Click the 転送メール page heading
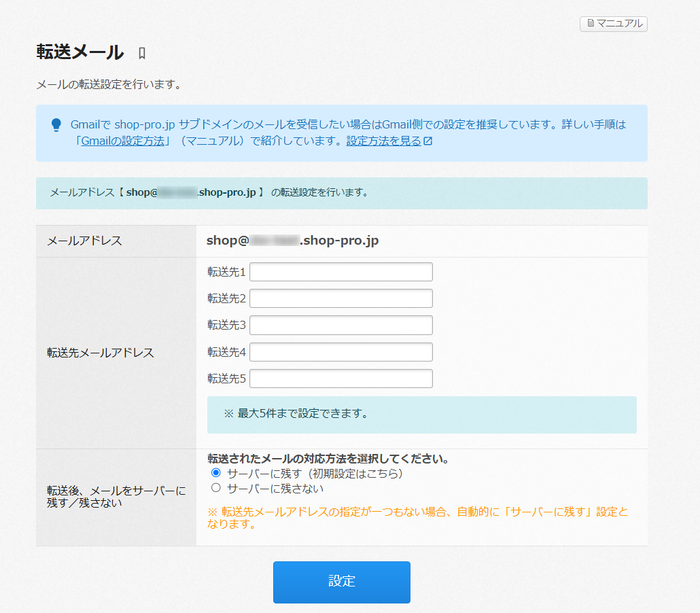Viewport: 700px width, 613px height. 80,52
